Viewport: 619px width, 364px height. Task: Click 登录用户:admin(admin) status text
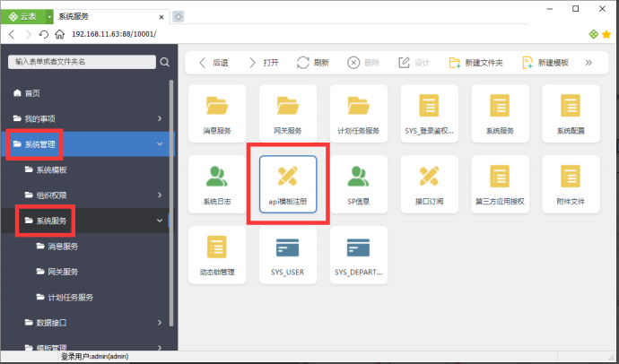pyautogui.click(x=95, y=357)
